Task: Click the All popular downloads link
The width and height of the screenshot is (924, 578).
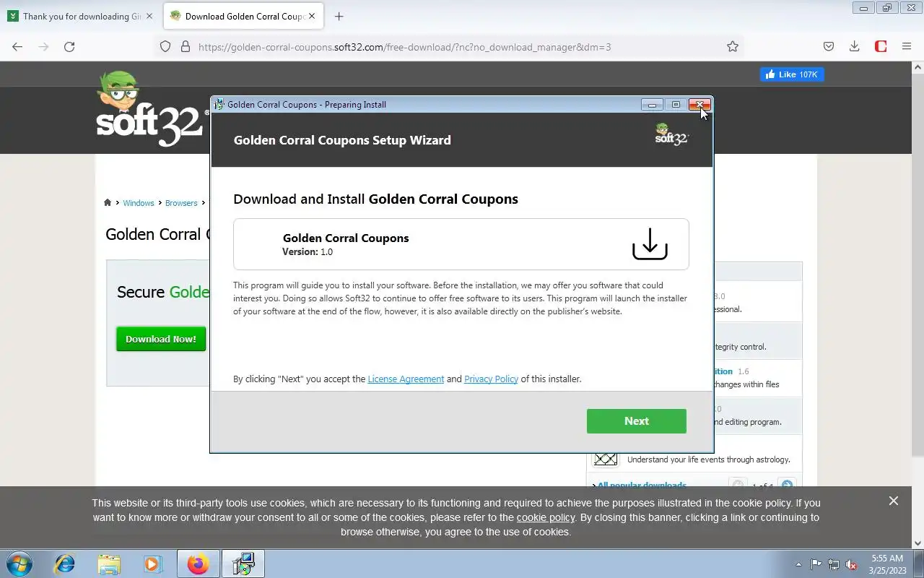Action: point(641,486)
